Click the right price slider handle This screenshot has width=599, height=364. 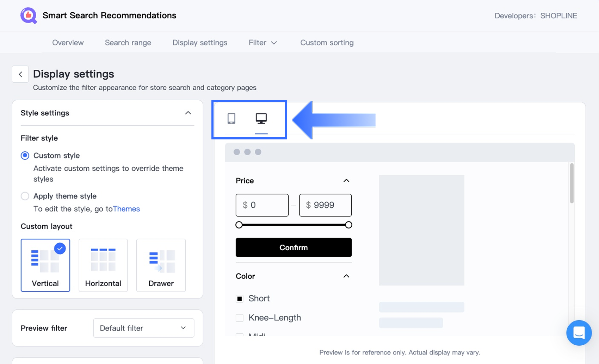[348, 225]
